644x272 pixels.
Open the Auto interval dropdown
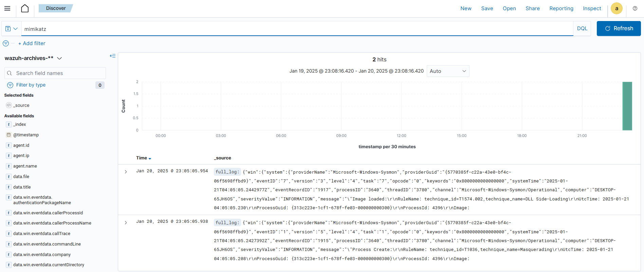pos(447,71)
